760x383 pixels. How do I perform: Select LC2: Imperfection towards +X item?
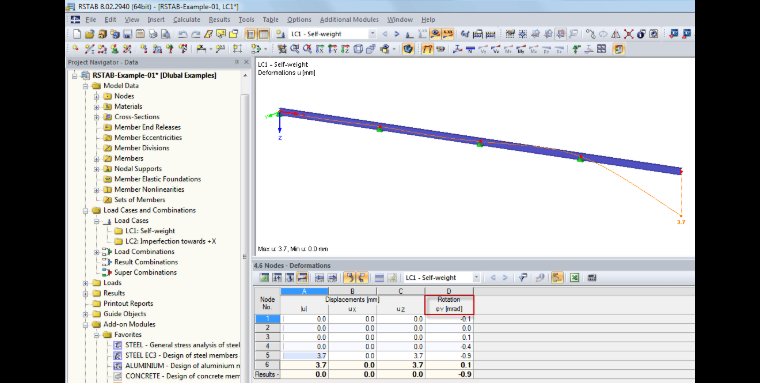171,241
